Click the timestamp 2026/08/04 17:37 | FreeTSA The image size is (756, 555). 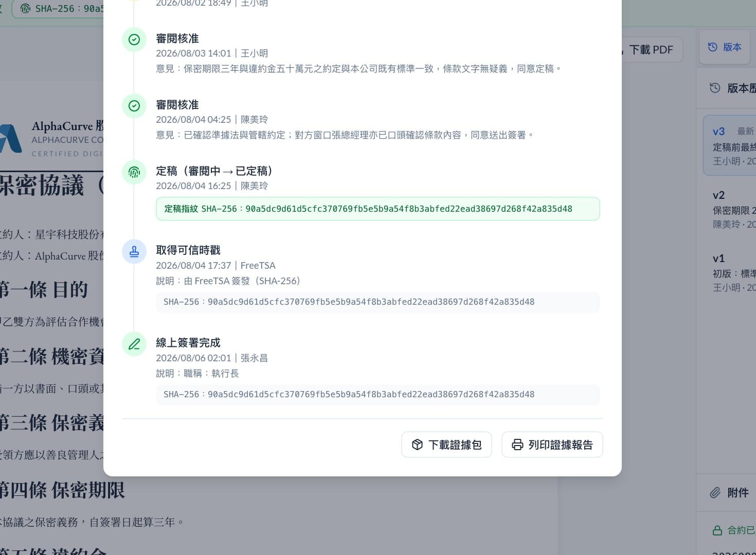point(216,266)
